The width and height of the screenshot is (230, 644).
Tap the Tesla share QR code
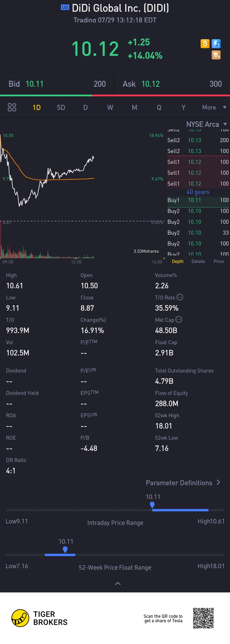(203, 618)
